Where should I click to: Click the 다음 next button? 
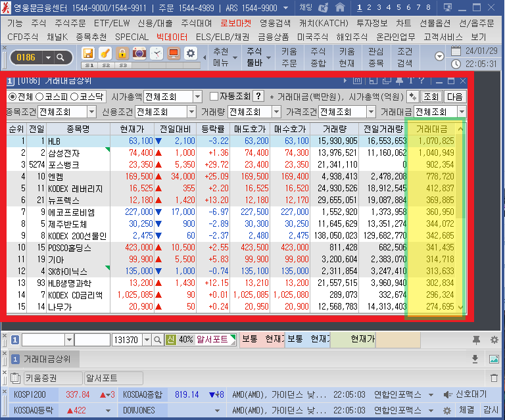455,97
